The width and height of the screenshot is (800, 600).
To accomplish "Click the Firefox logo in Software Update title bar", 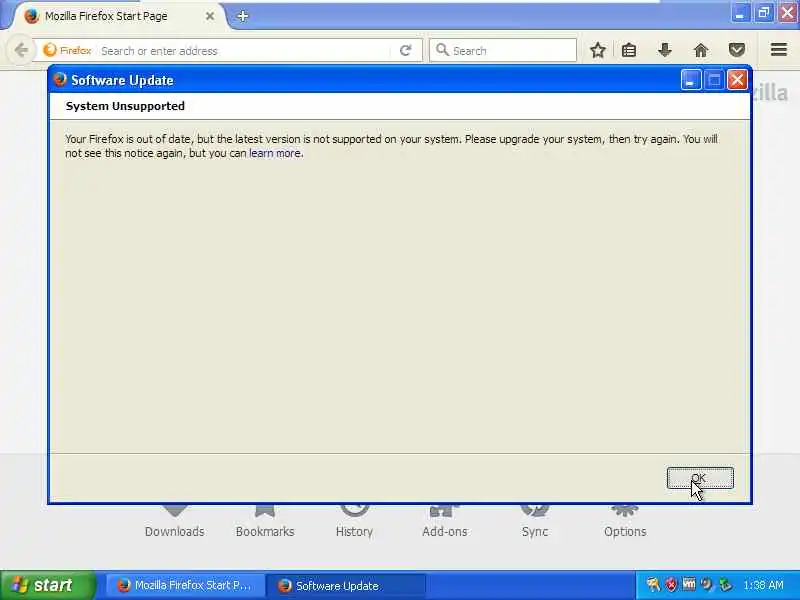I will tap(60, 80).
